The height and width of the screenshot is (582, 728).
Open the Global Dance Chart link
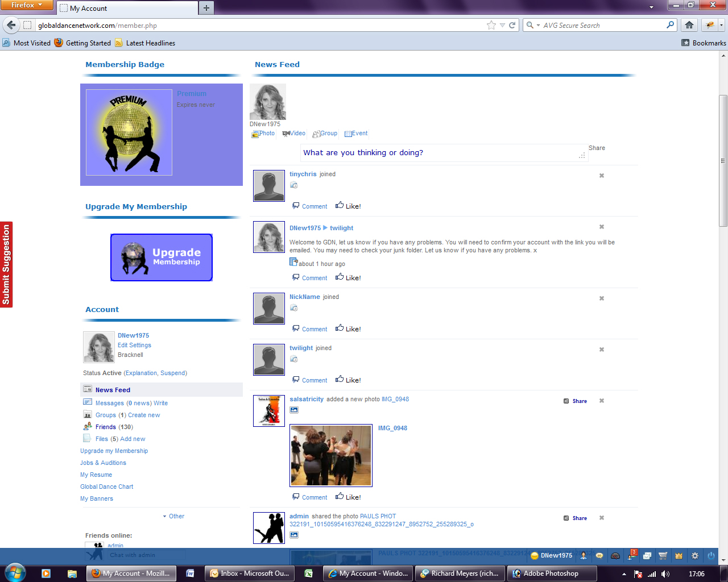[x=106, y=487]
